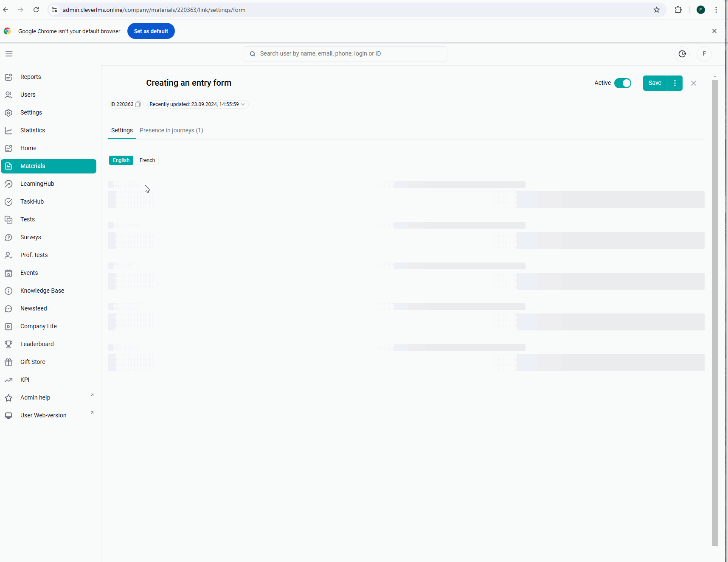Open Knowledge Base info icon
This screenshot has height=562, width=728.
coord(8,291)
